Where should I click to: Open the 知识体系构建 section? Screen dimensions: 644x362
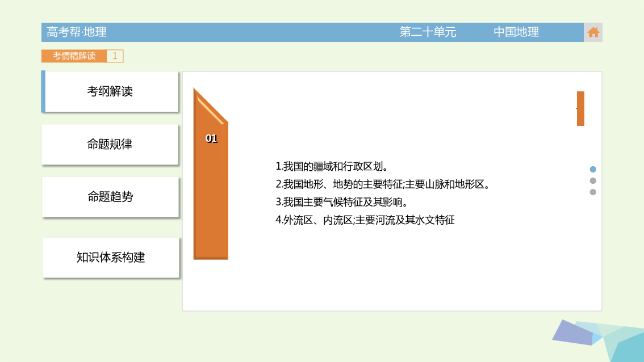[x=111, y=258]
